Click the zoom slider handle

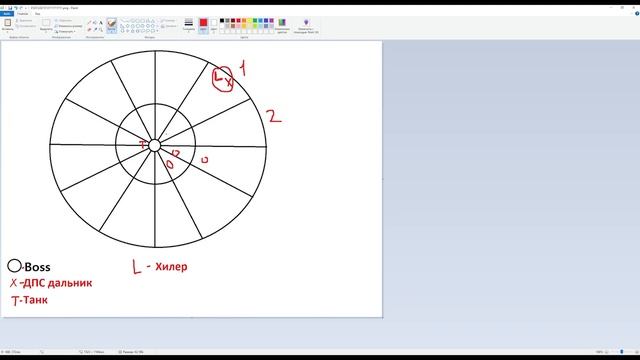click(622, 352)
